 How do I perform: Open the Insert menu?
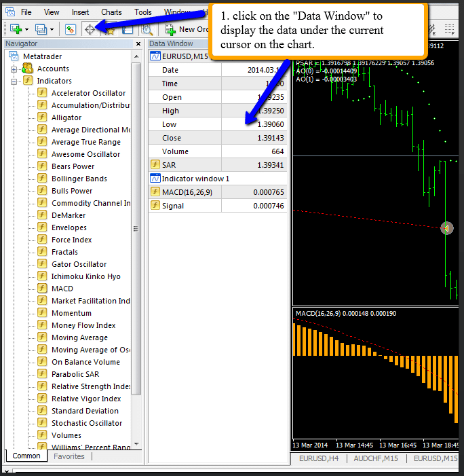[x=80, y=12]
